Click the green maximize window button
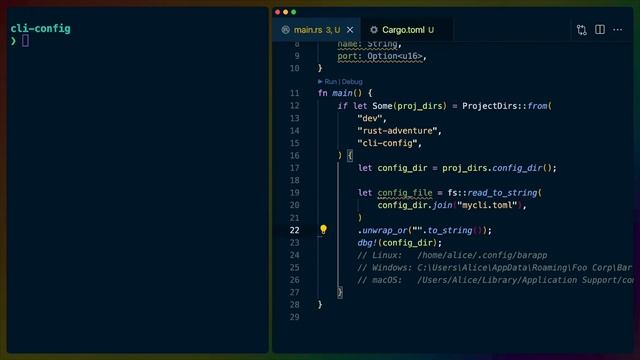This screenshot has width=640, height=360. pos(293,12)
